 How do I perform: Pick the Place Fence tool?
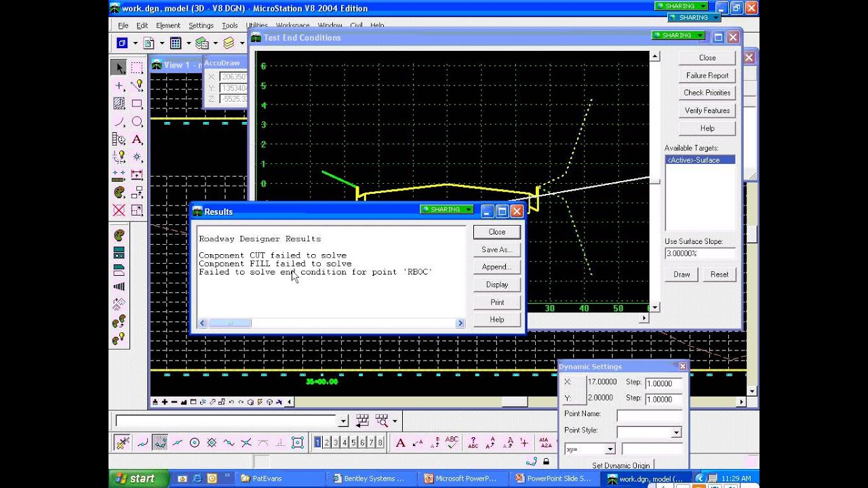tap(137, 68)
